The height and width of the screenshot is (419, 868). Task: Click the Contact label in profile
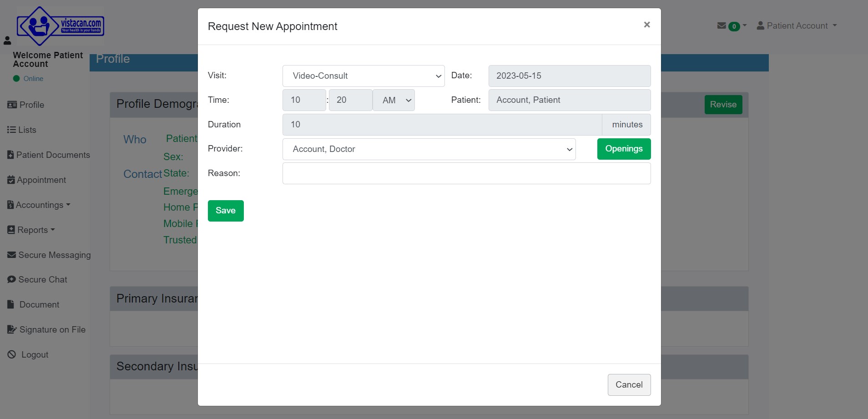(x=142, y=174)
